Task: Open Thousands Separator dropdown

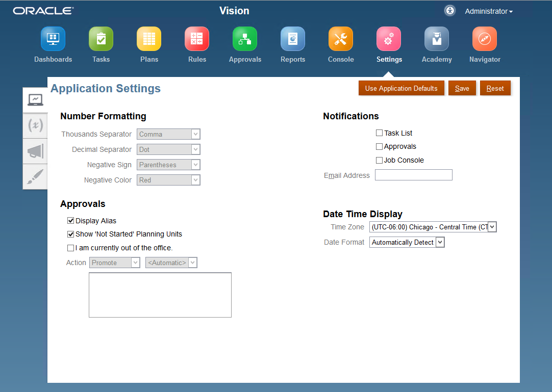Action: point(168,134)
